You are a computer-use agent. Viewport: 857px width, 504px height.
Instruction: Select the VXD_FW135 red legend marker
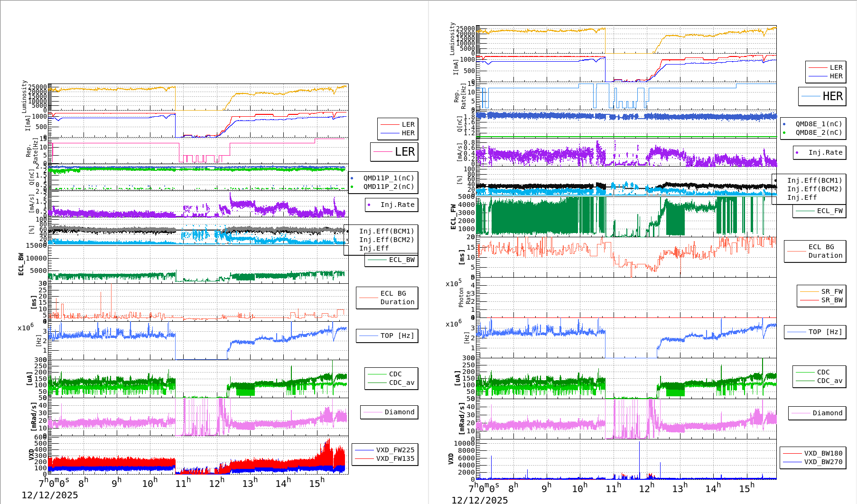click(364, 458)
